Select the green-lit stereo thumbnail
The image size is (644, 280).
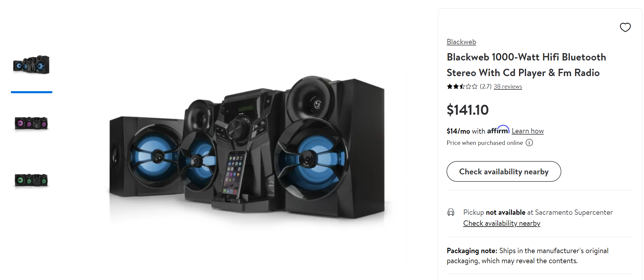tap(31, 180)
